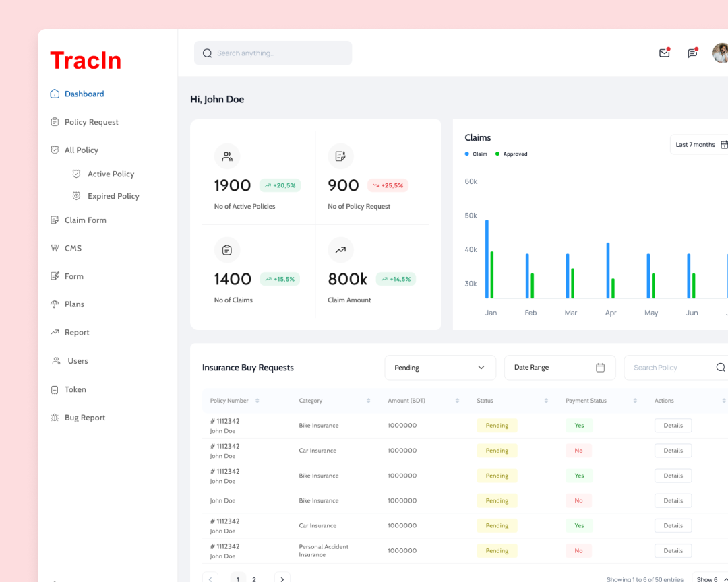The image size is (728, 582).
Task: Open Report in sidebar
Action: pyautogui.click(x=69, y=332)
